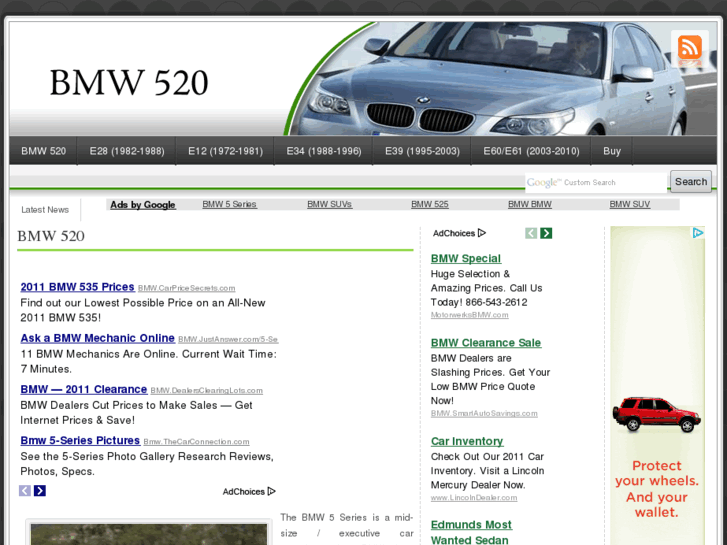The height and width of the screenshot is (545, 727).
Task: Open Ask a BMW Mechanic Online link
Action: 97,338
